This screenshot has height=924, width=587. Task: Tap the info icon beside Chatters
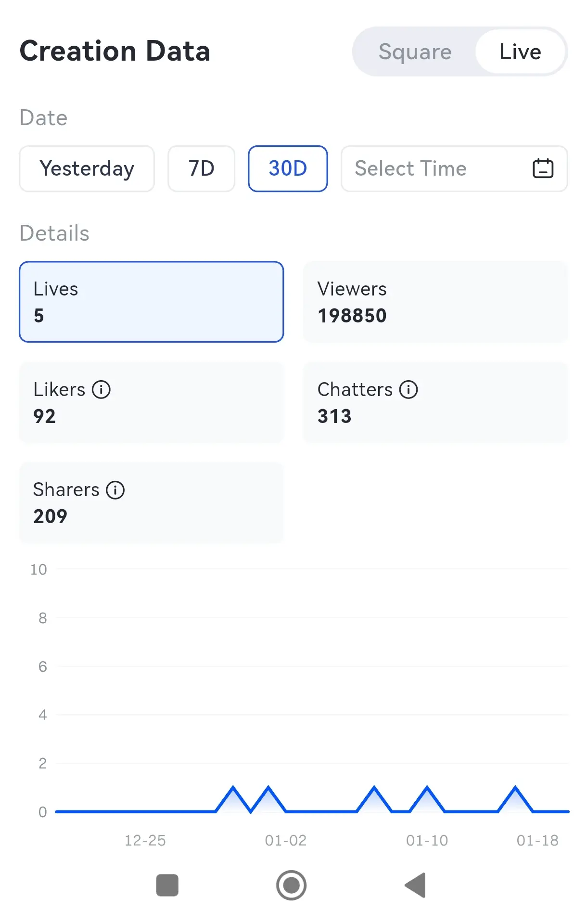(408, 389)
